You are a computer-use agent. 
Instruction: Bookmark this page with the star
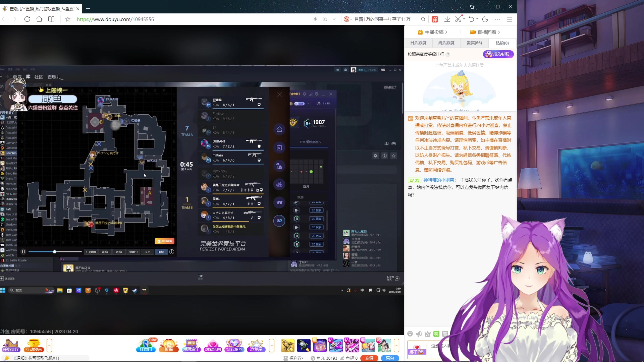tap(68, 19)
